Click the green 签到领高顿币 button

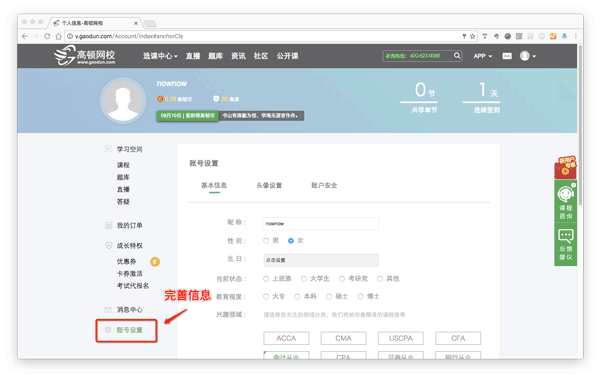188,116
